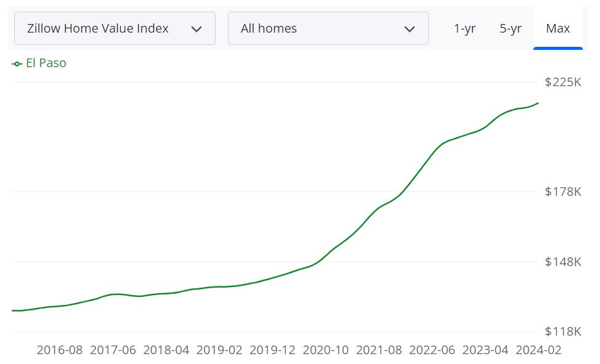The image size is (600, 364).
Task: Switch to the 1-yr time range
Action: pyautogui.click(x=464, y=28)
